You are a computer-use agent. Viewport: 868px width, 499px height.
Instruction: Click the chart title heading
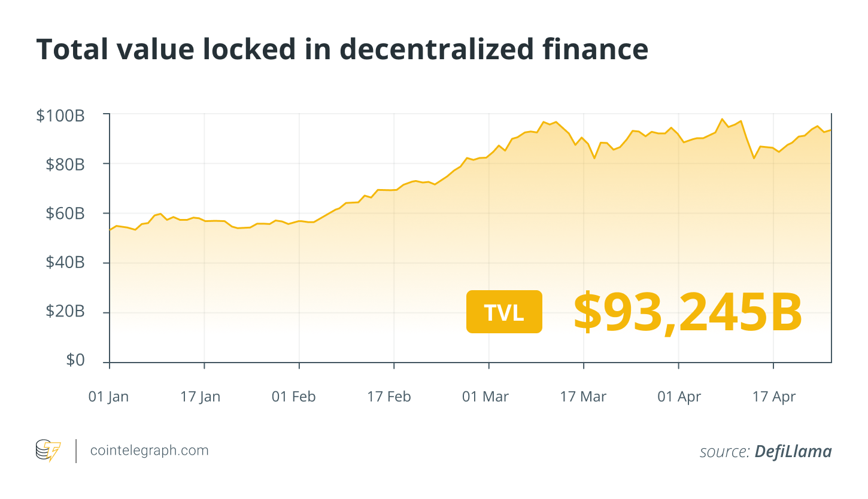click(x=342, y=50)
